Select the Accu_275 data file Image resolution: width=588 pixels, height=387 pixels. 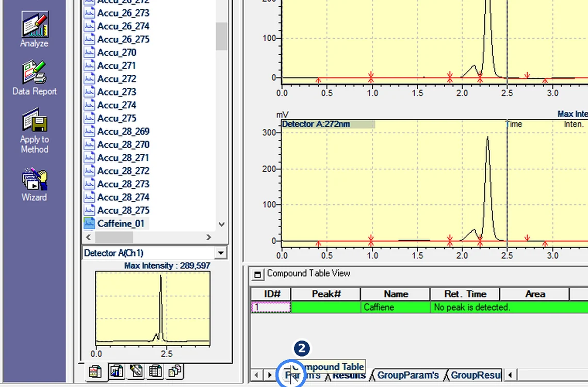coord(117,118)
